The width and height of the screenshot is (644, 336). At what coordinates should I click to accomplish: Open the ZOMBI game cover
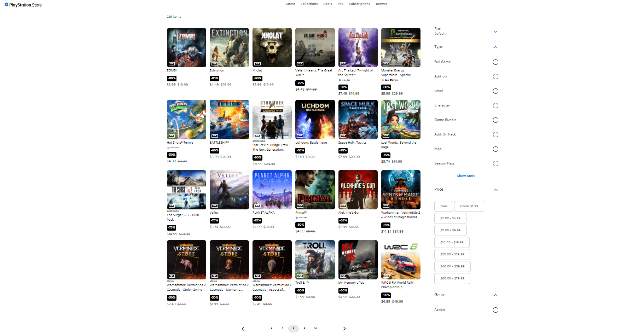[x=186, y=47]
